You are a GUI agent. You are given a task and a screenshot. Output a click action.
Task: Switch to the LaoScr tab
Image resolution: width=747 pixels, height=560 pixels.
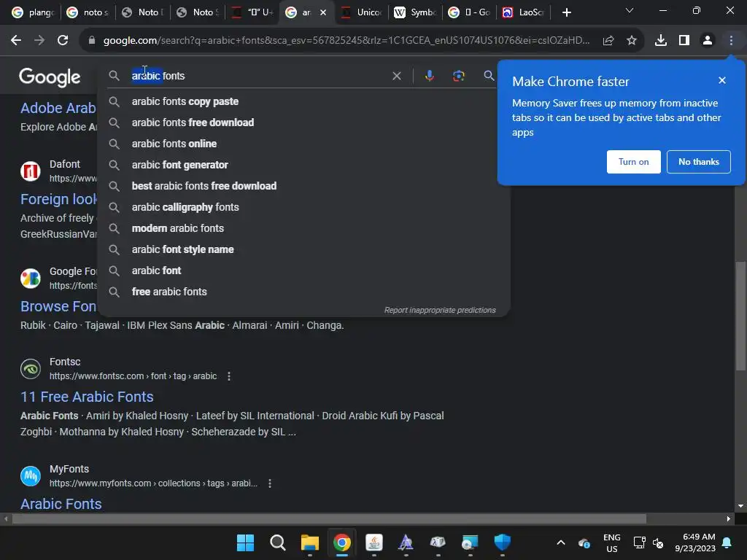coord(524,12)
